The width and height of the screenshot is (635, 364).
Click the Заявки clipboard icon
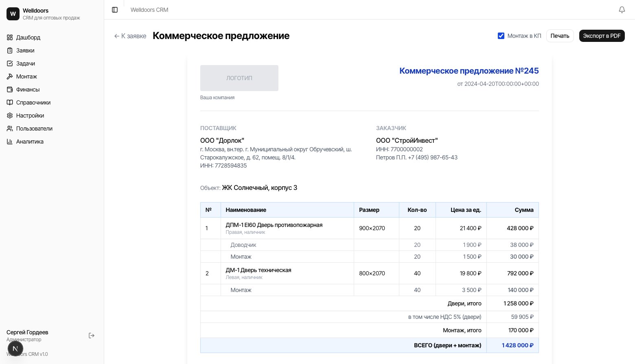point(10,50)
